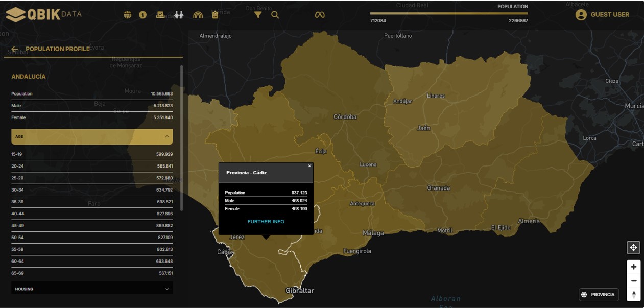Close the Provincia - Cádiz popup

point(309,166)
